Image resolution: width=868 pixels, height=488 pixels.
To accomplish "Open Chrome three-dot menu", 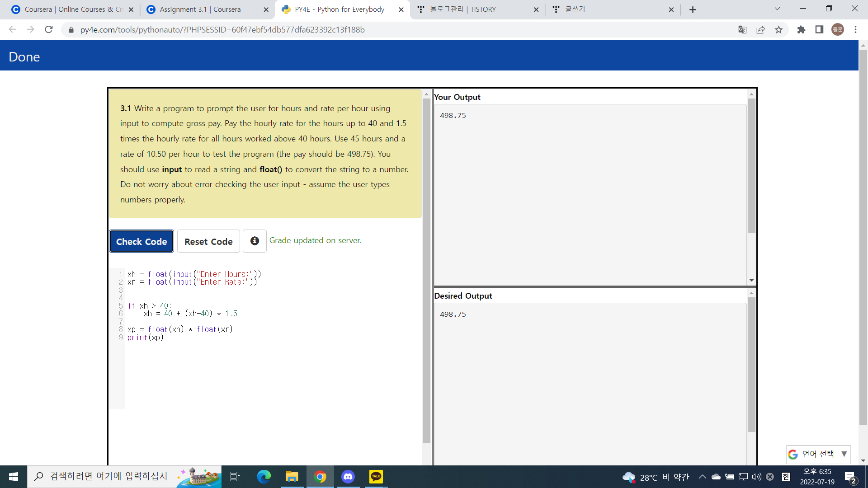I will point(855,30).
